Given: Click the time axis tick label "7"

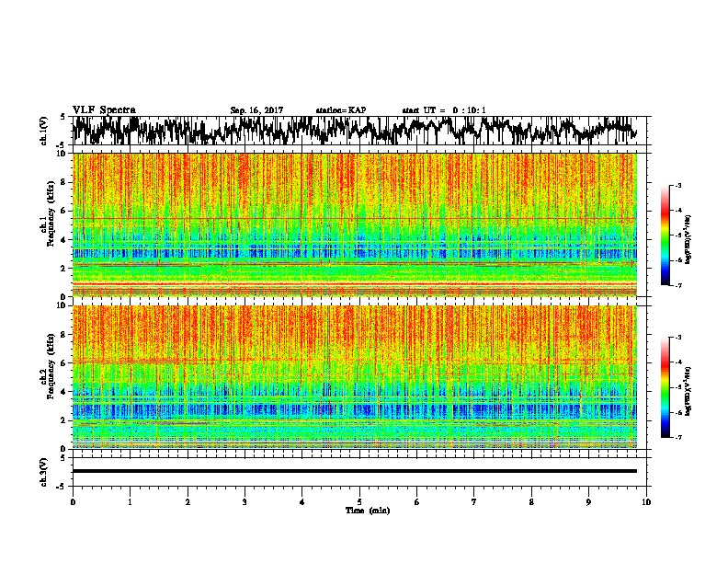Looking at the screenshot, I should tap(474, 502).
